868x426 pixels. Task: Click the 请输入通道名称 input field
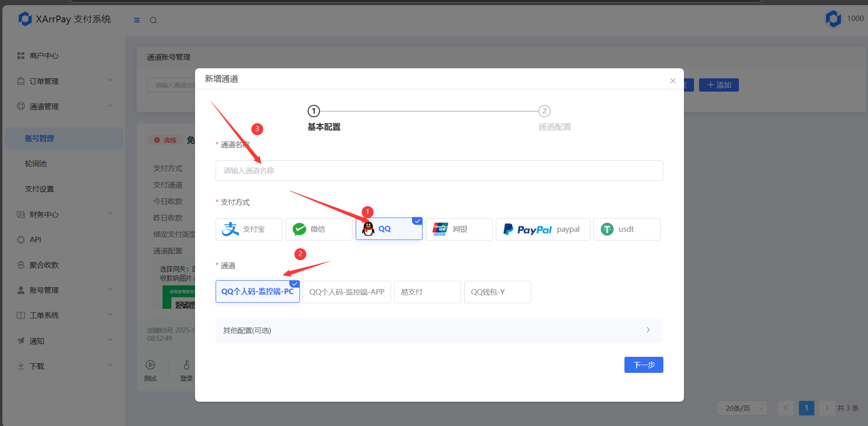[x=439, y=170]
